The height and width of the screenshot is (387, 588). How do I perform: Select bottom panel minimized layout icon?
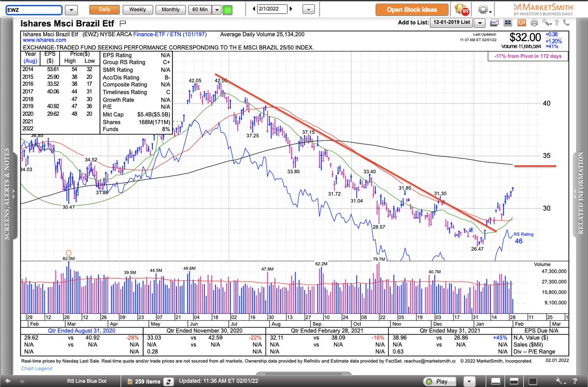coord(496,381)
